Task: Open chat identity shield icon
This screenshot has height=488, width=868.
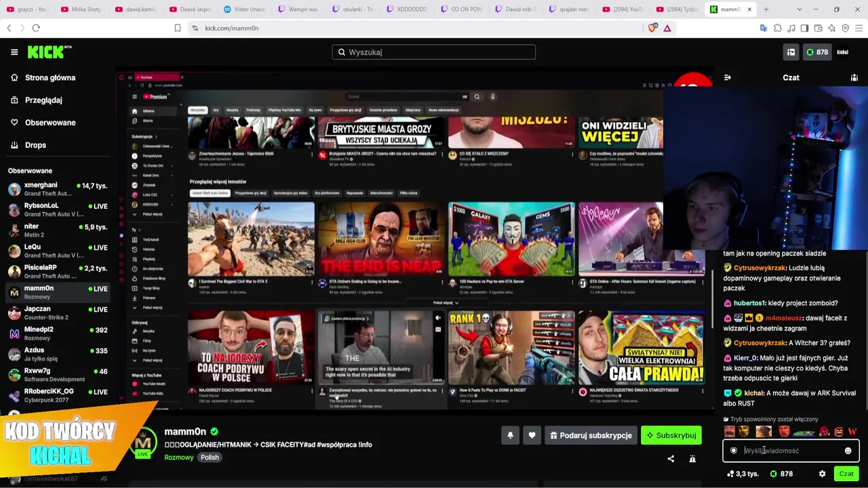Action: (734, 451)
